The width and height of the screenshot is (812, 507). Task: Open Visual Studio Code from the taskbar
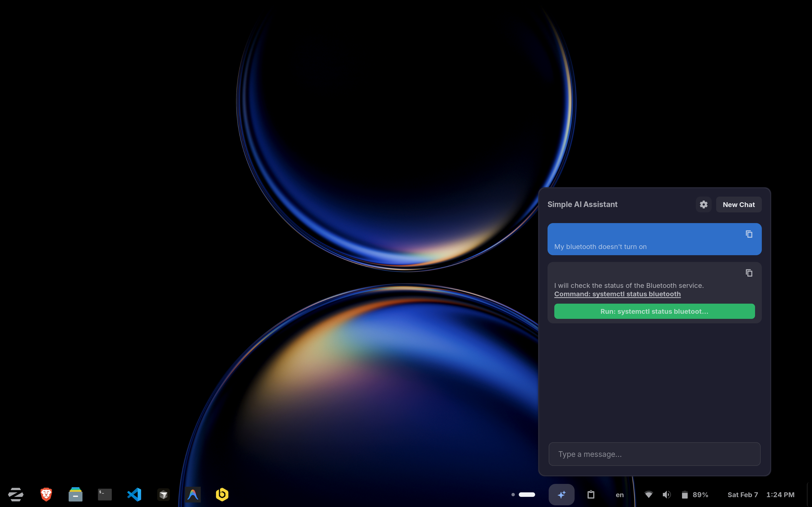[x=134, y=494]
